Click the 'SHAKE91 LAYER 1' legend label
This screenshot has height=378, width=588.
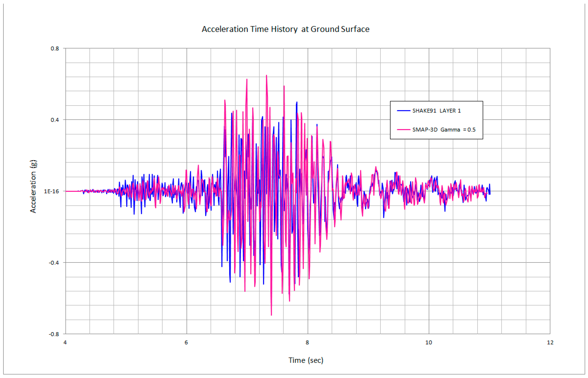coord(436,111)
